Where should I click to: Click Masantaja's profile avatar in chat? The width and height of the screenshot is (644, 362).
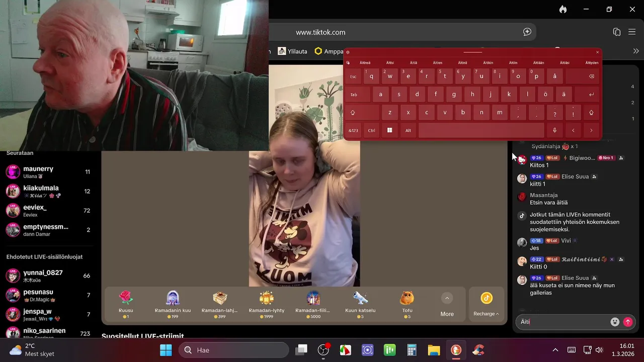coord(522,197)
